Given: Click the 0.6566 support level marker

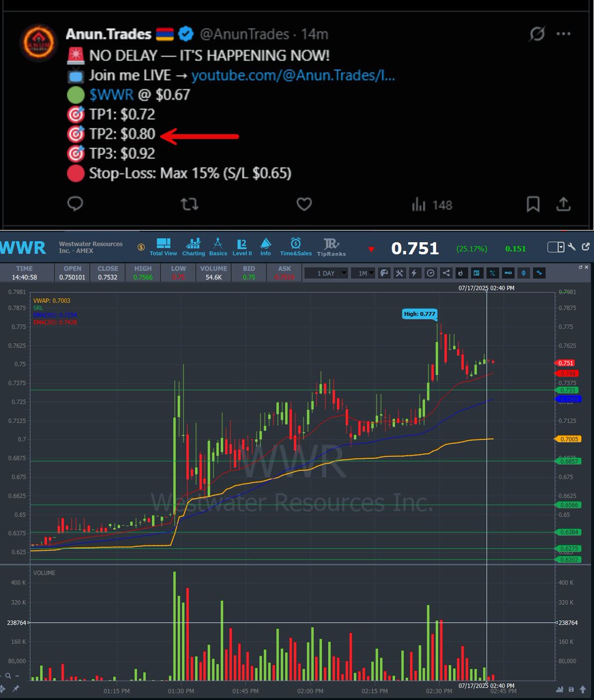Looking at the screenshot, I should pyautogui.click(x=570, y=505).
